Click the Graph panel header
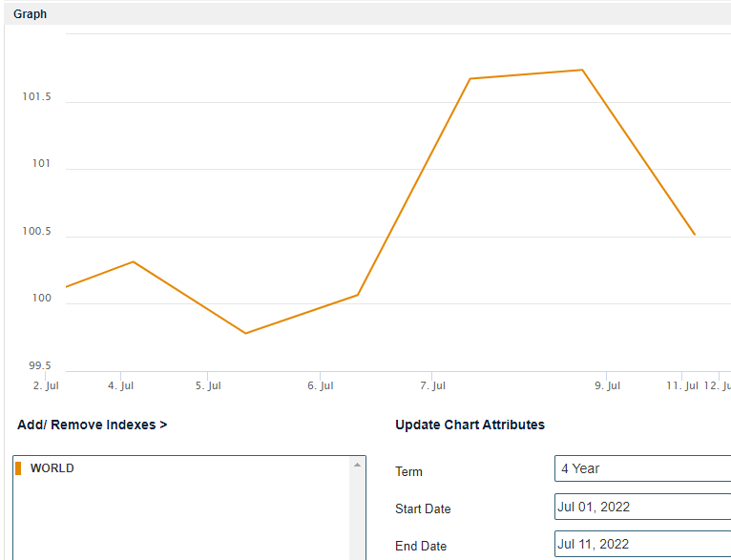 click(x=31, y=14)
